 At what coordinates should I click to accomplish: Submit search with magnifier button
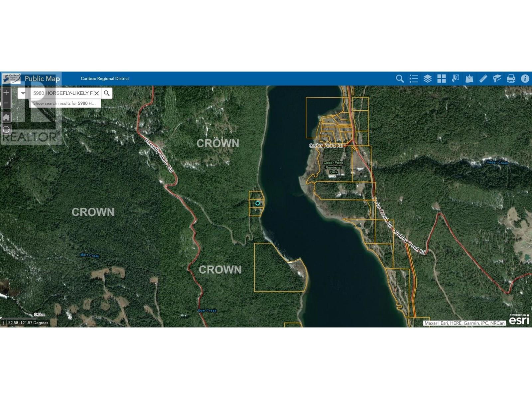107,93
